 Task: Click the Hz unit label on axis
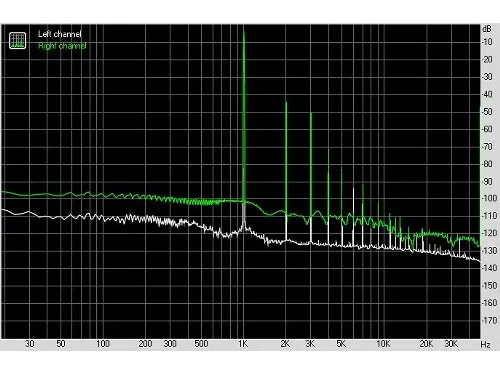(x=485, y=344)
